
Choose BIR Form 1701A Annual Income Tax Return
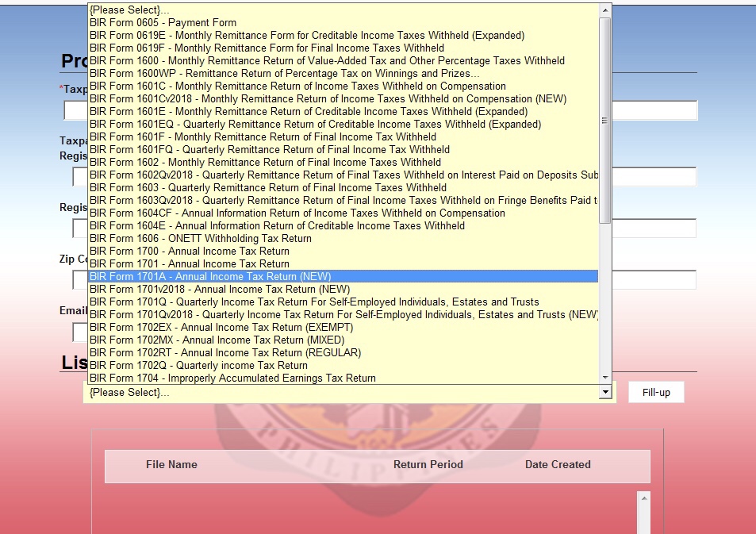click(x=210, y=277)
